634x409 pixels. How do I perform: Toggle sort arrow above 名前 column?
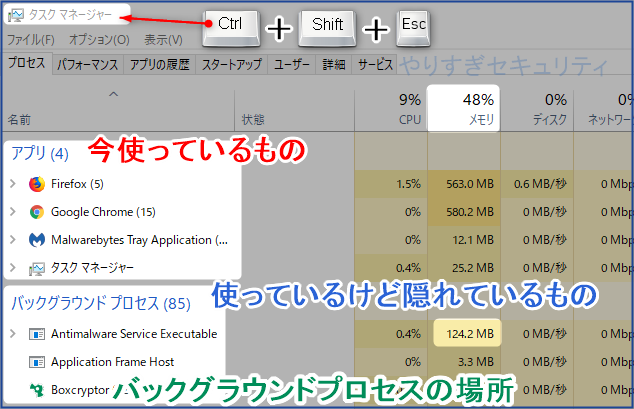114,94
